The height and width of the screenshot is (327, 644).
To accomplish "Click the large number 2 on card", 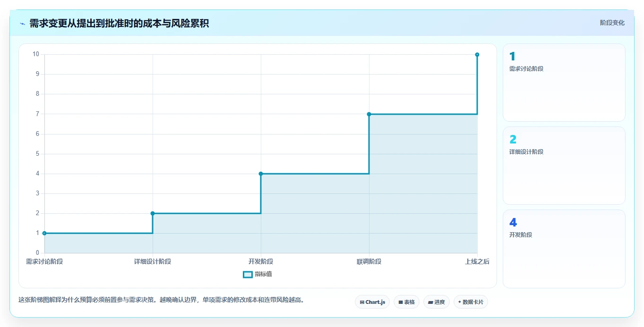I will (513, 140).
